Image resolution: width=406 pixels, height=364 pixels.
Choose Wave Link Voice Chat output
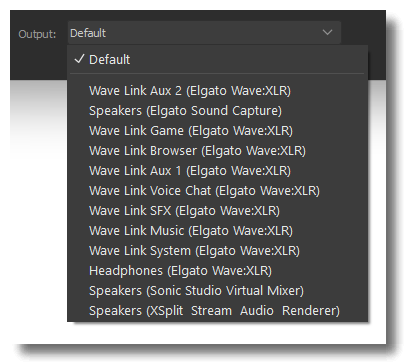click(x=217, y=191)
